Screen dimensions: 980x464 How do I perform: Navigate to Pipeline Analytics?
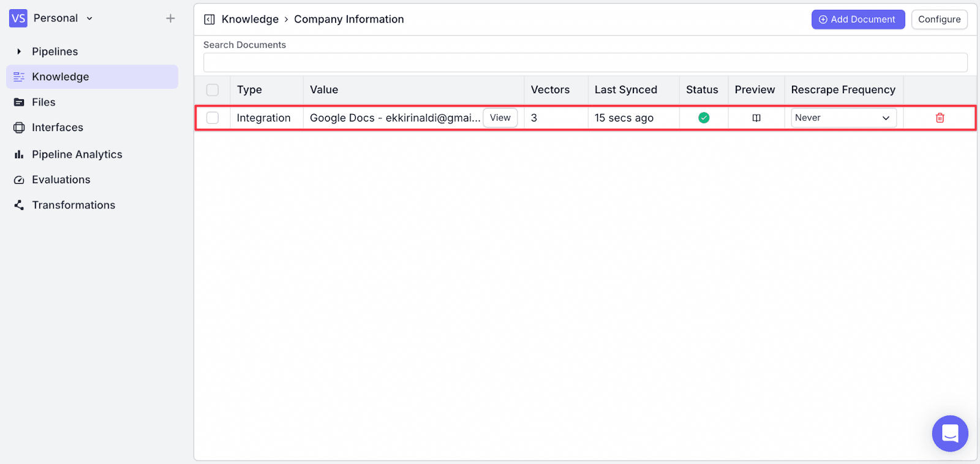click(x=77, y=154)
